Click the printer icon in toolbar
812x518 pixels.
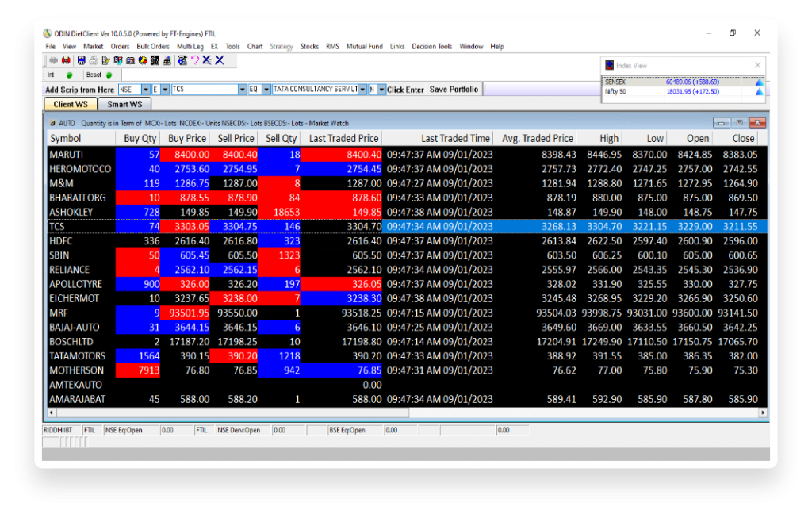(94, 60)
